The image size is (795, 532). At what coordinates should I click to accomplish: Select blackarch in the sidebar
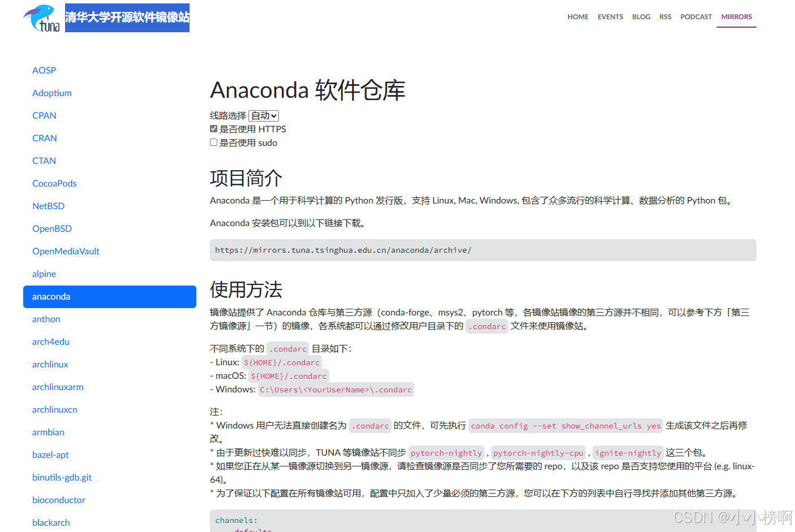tap(51, 522)
